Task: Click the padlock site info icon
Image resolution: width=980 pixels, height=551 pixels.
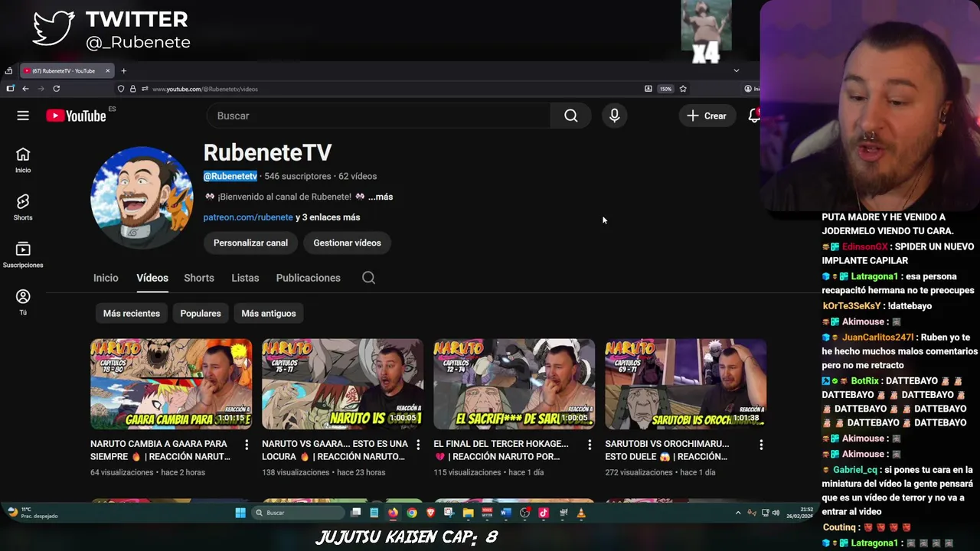Action: click(x=132, y=89)
